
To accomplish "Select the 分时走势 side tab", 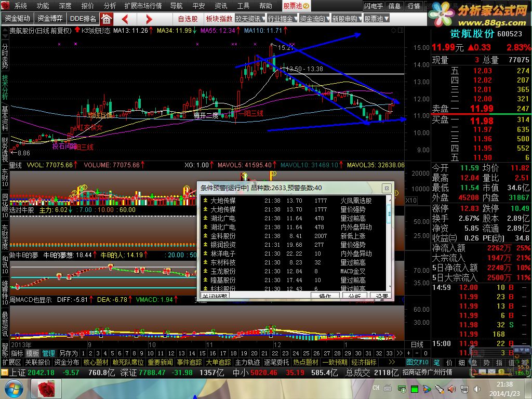I will pos(5,56).
